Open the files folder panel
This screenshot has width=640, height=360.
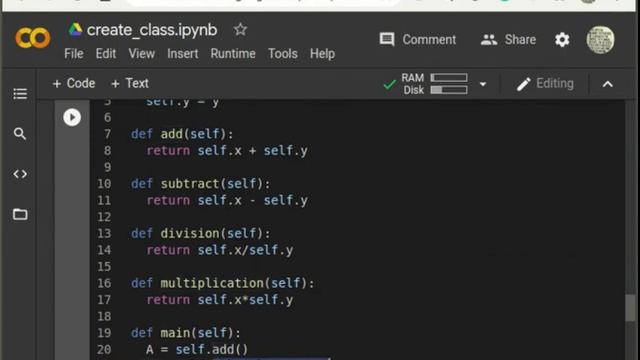pos(20,214)
